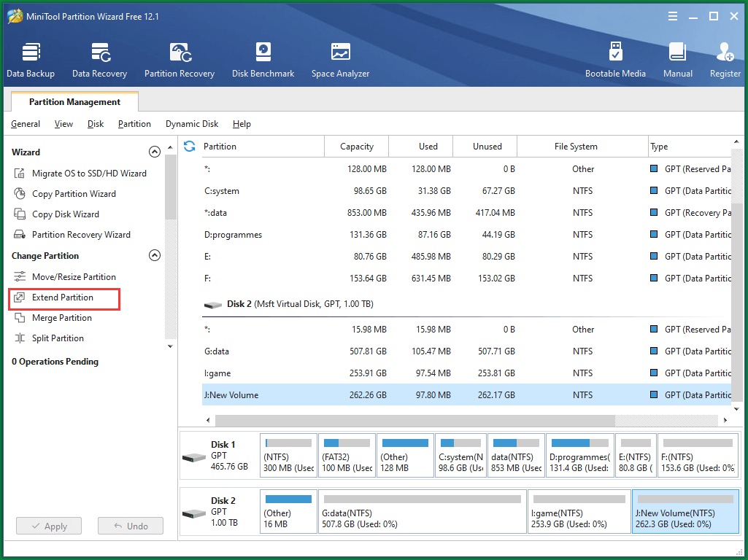Open the Disk menu
748x560 pixels.
(96, 124)
